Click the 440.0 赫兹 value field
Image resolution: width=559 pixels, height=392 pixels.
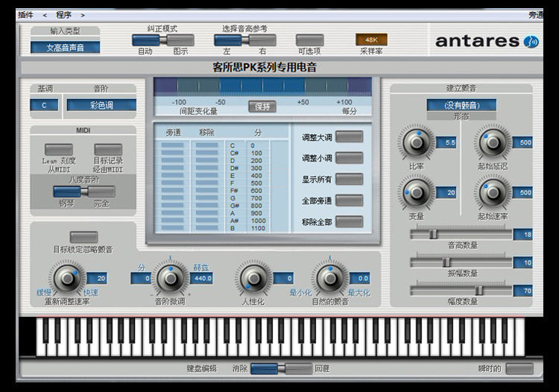coord(201,278)
